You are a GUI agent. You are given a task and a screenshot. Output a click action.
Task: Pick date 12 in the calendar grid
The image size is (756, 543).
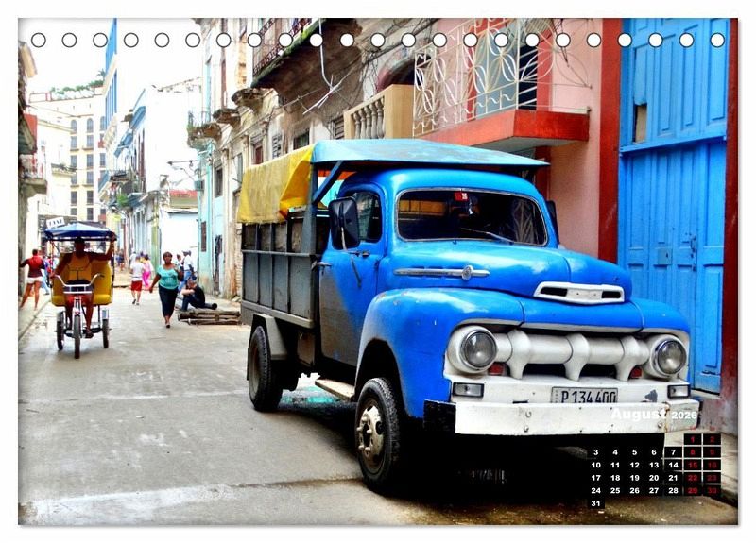(634, 465)
